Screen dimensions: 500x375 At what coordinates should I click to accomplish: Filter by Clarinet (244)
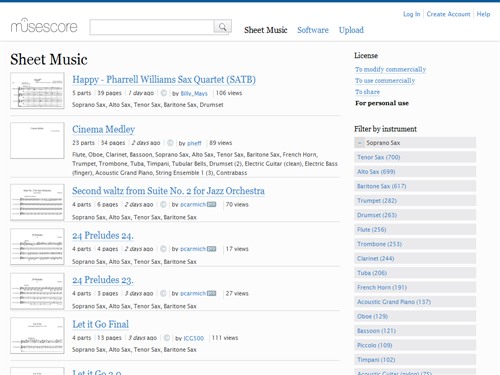415,258
